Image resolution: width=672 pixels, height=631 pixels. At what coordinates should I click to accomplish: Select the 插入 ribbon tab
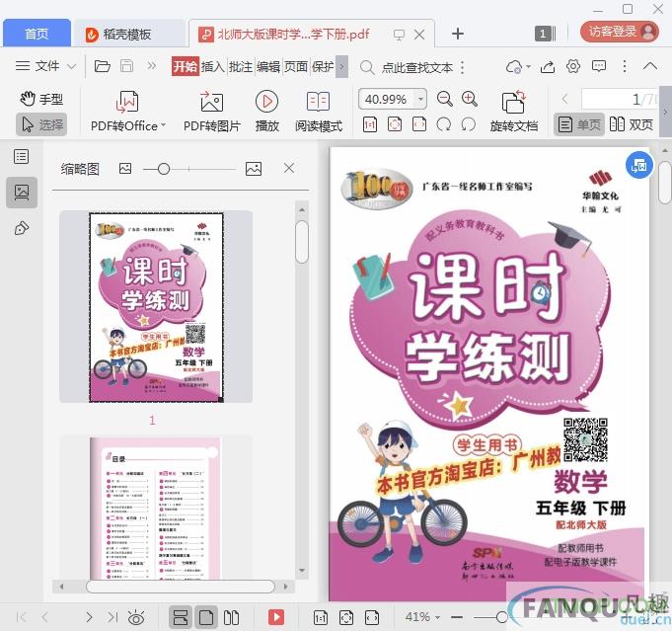[213, 66]
